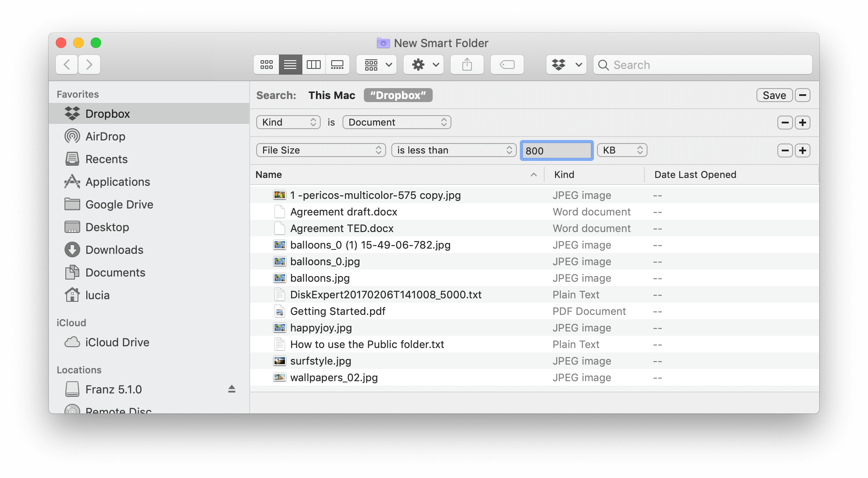Image resolution: width=868 pixels, height=478 pixels.
Task: Sort by Date Last Opened column
Action: click(732, 175)
